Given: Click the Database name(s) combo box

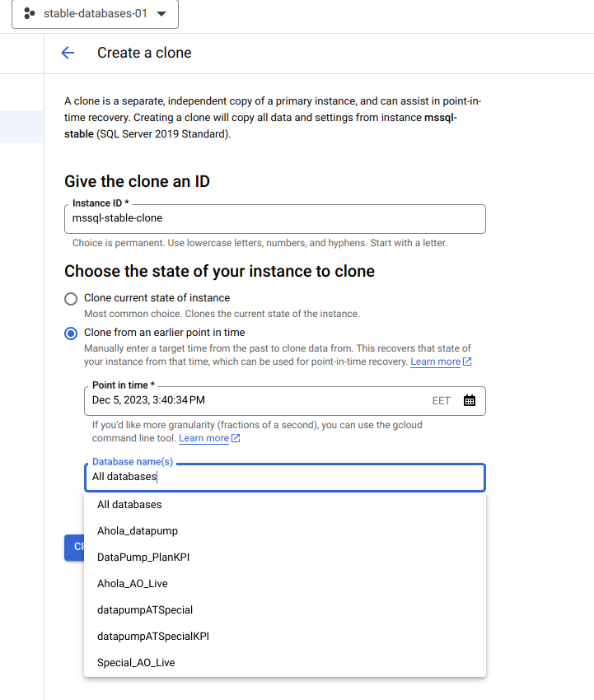Looking at the screenshot, I should [x=285, y=477].
